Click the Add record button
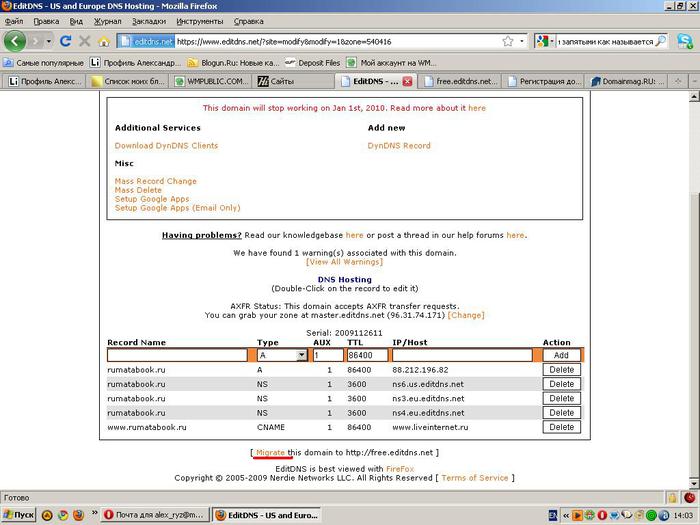 561,355
